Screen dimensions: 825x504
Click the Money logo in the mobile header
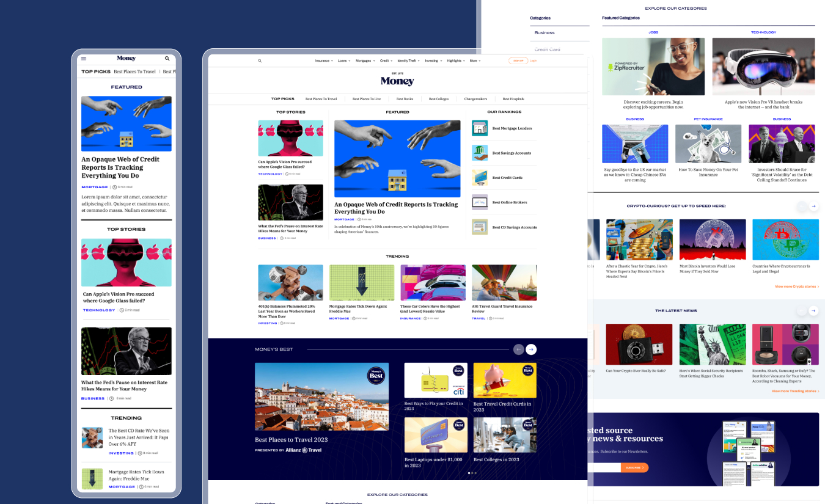point(126,59)
